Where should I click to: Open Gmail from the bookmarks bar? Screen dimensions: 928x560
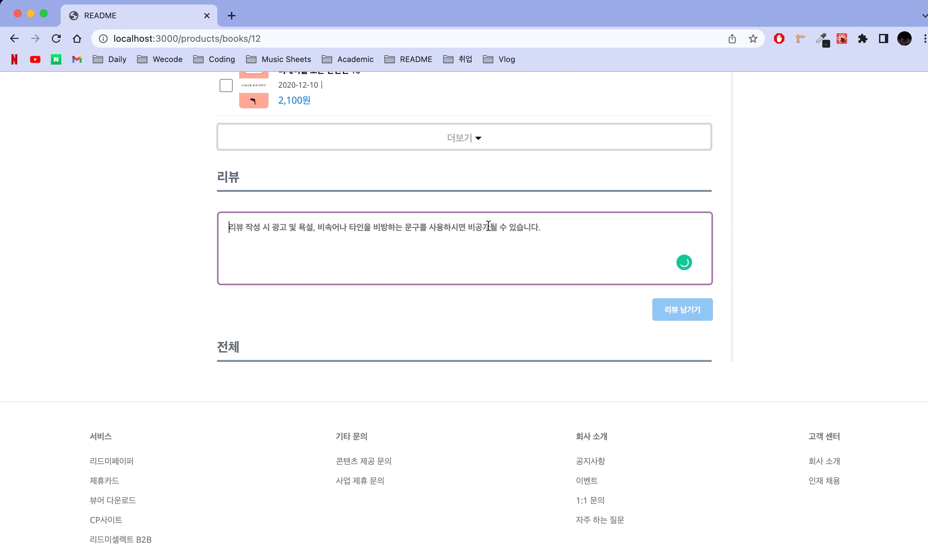tap(76, 59)
